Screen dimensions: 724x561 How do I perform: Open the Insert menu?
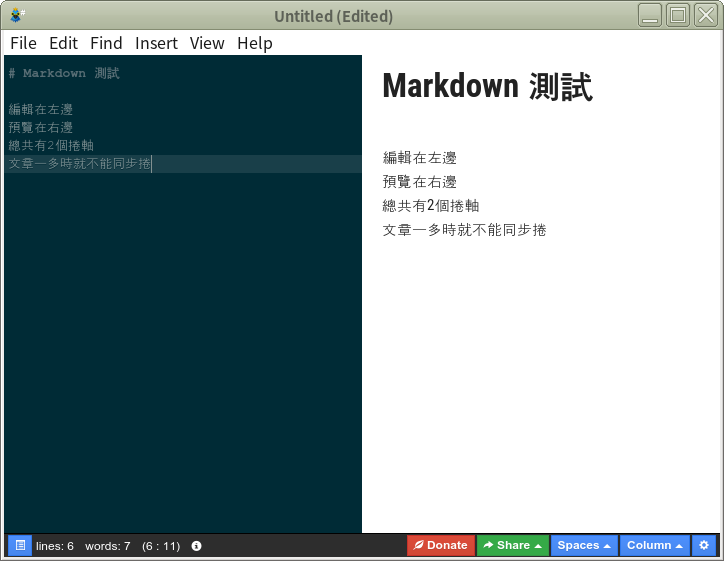tap(156, 43)
